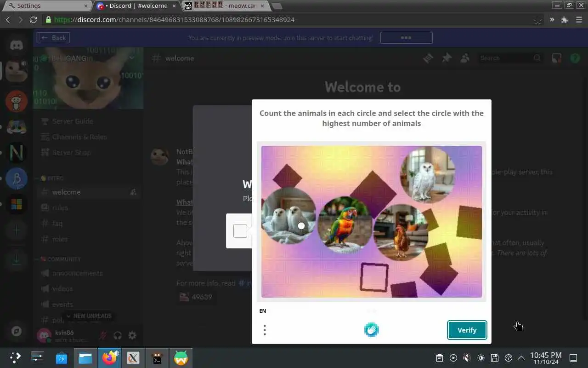Launch Firefox from the taskbar

point(109,358)
